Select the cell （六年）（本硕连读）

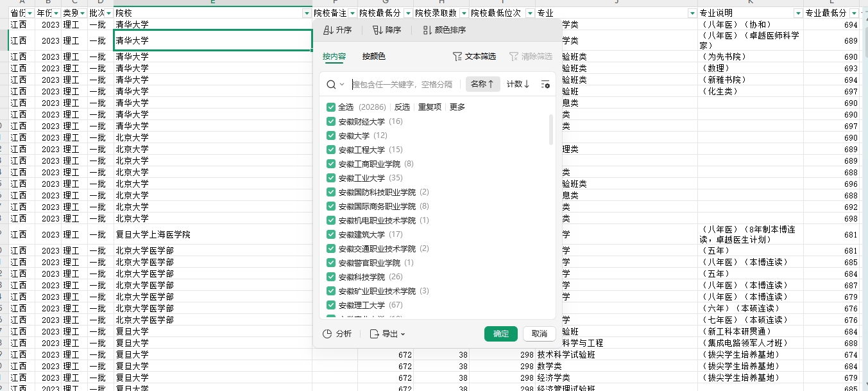(751, 308)
